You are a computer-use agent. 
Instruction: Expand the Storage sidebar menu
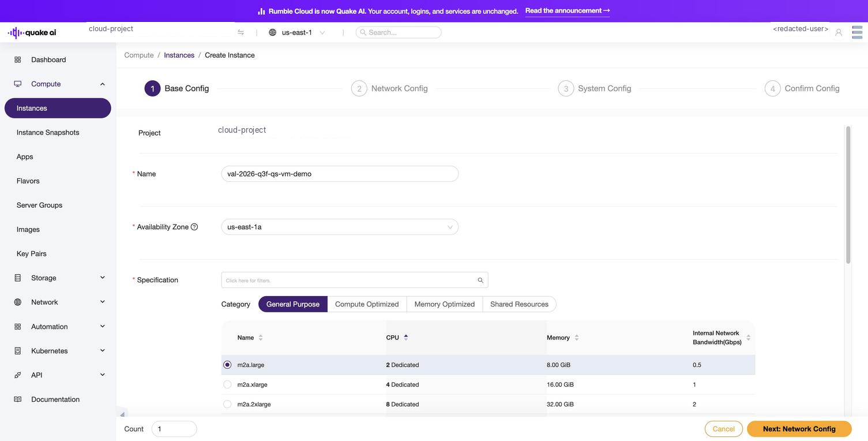tap(58, 278)
